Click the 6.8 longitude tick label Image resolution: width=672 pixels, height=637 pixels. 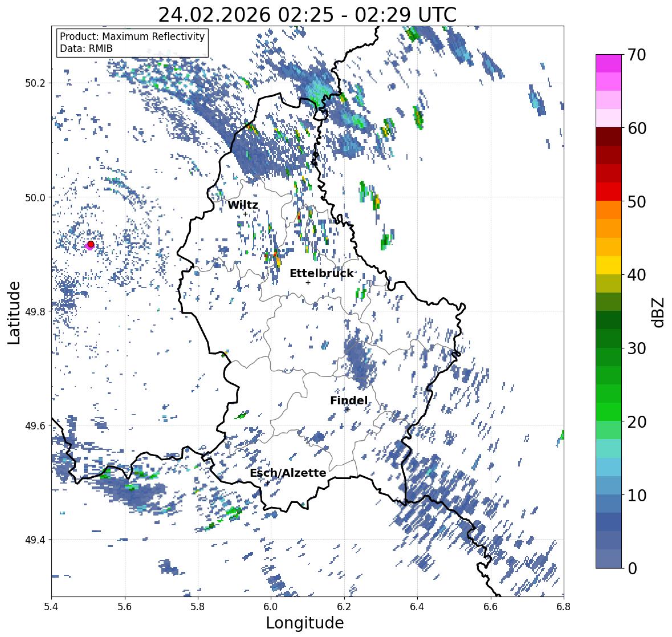[563, 607]
